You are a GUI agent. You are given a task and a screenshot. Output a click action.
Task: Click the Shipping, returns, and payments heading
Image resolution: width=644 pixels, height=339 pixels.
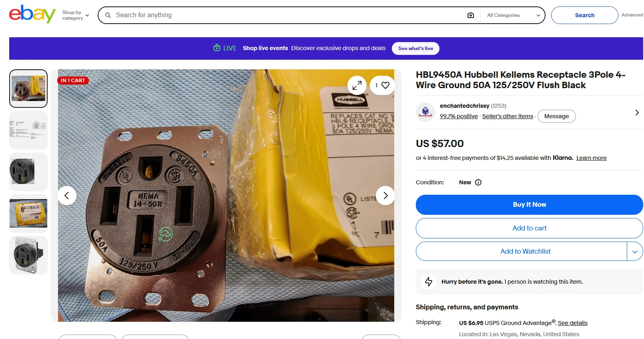467,307
